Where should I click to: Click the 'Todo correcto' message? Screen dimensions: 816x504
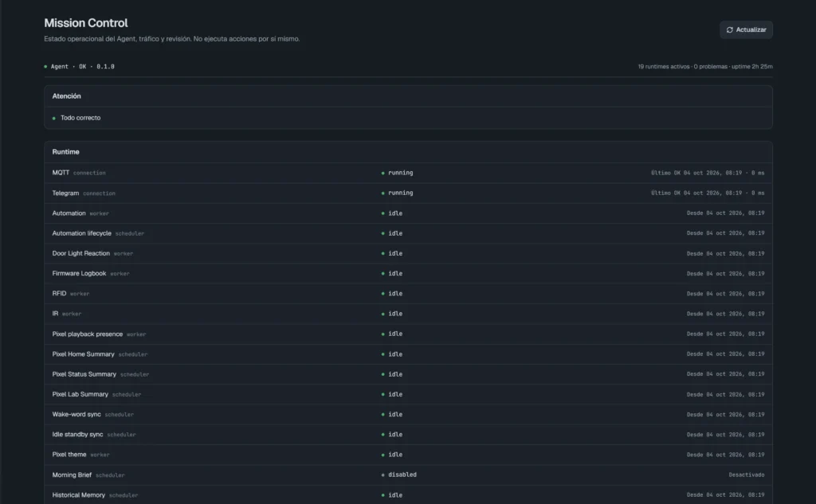tap(80, 118)
